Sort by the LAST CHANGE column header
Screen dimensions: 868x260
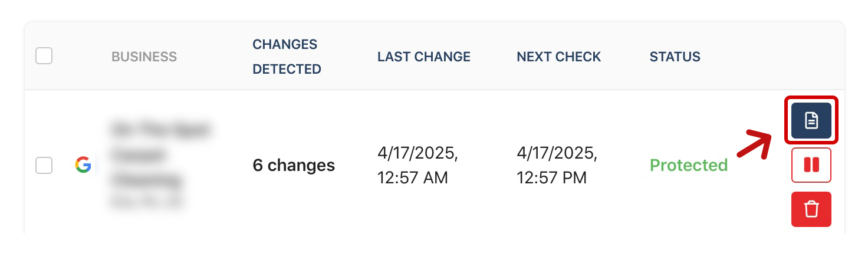424,57
